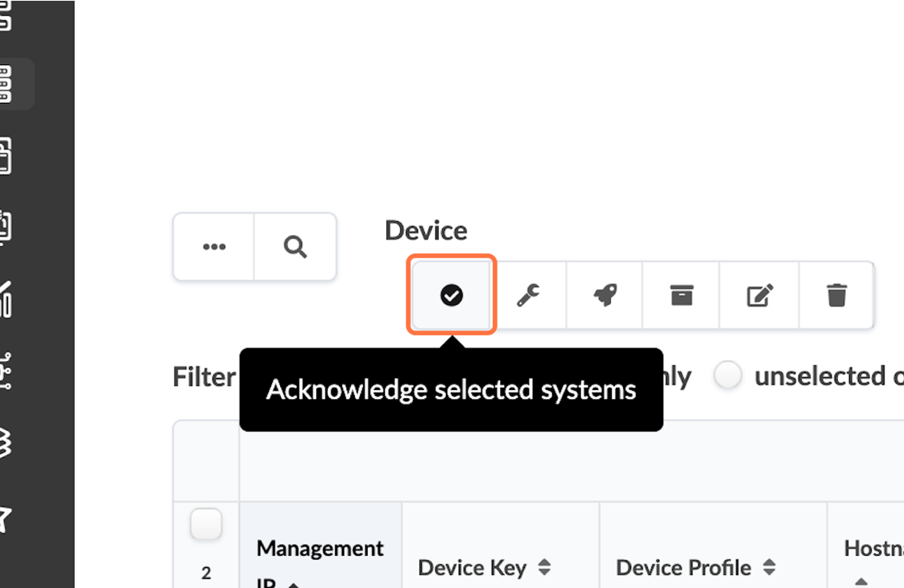Open the magnifier search button

click(295, 246)
